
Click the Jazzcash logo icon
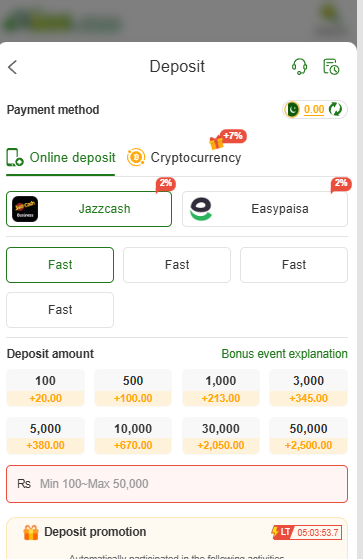(x=25, y=209)
